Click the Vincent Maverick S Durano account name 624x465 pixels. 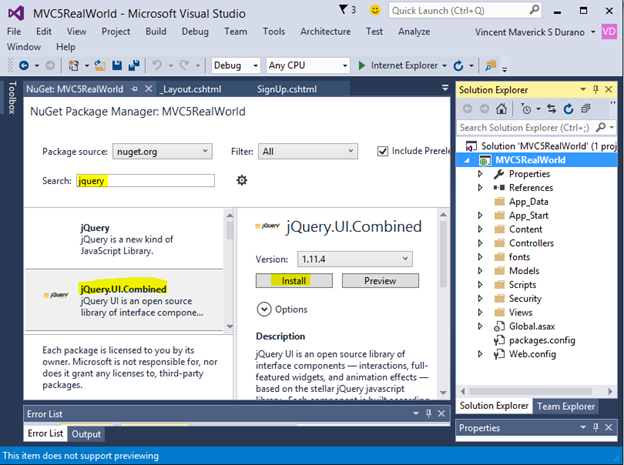click(x=530, y=32)
